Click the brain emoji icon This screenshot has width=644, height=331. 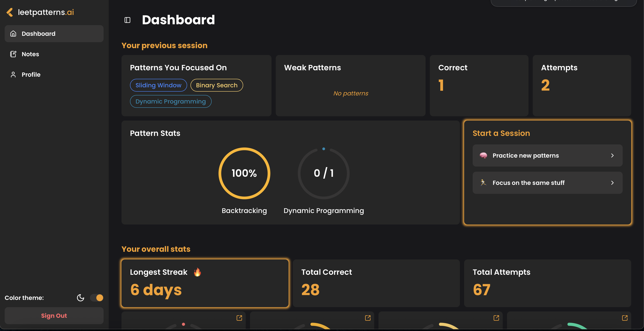click(x=483, y=155)
